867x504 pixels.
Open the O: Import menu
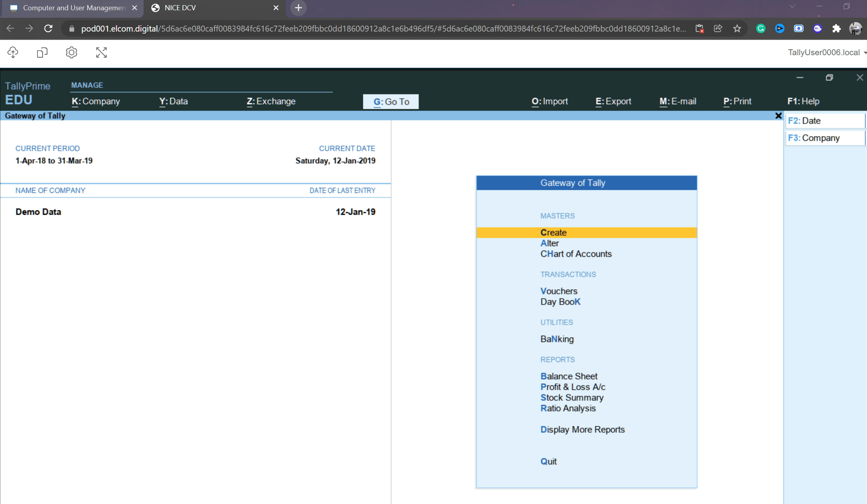pos(550,101)
